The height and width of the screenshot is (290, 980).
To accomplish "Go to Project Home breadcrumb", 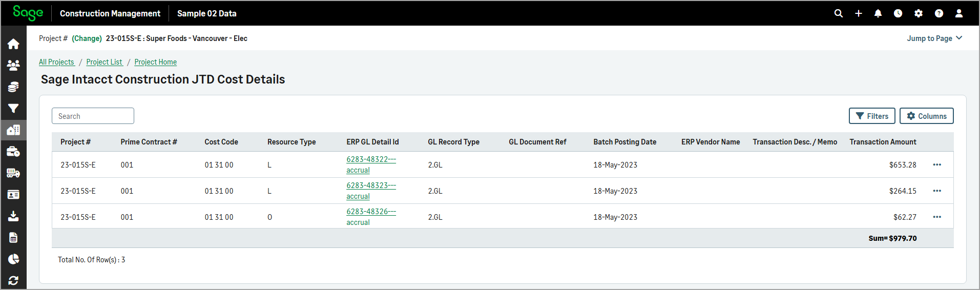I will click(155, 62).
